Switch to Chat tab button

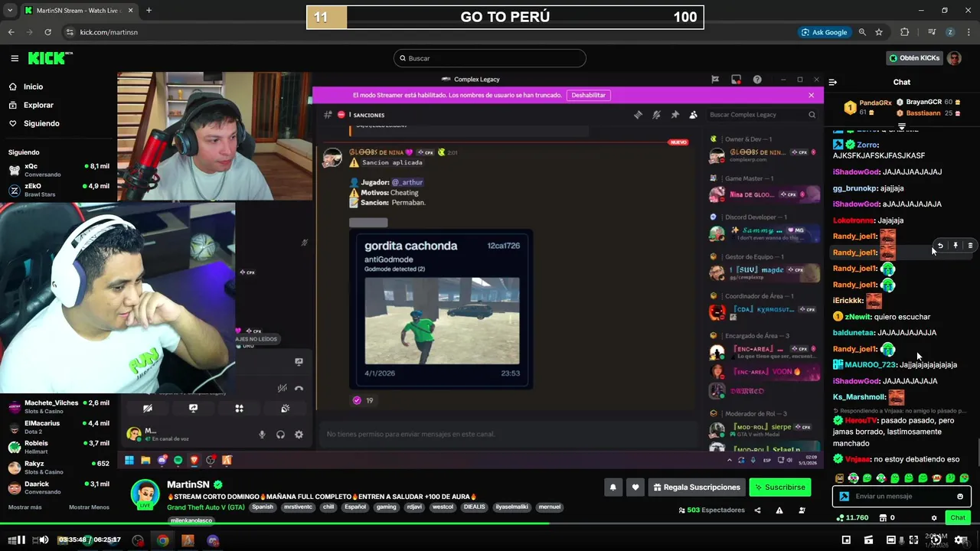[x=958, y=518]
